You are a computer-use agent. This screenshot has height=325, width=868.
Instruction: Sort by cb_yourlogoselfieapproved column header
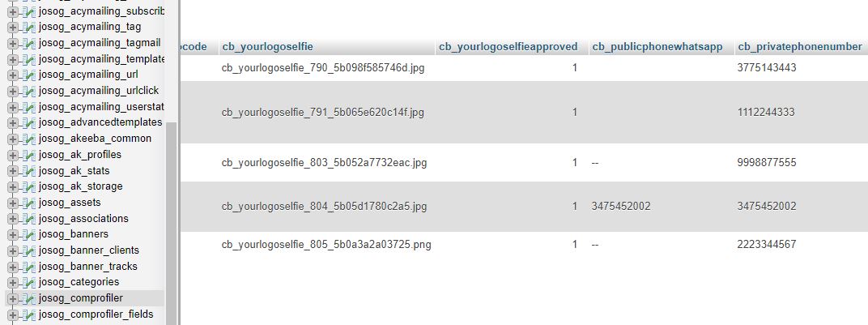(x=508, y=47)
